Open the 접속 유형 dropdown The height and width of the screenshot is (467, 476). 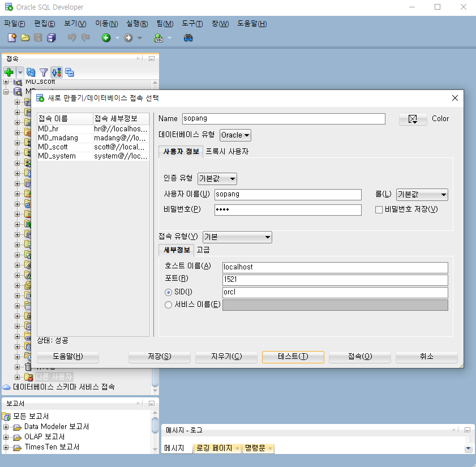pyautogui.click(x=237, y=237)
